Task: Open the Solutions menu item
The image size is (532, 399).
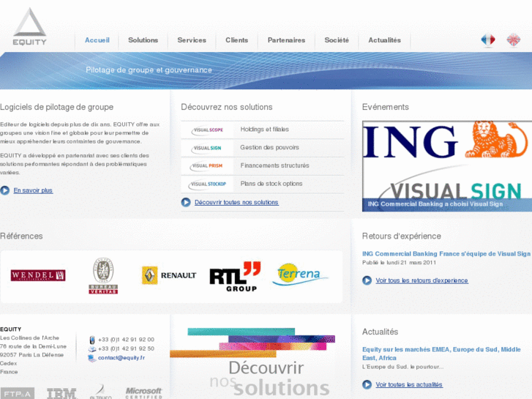Action: click(x=143, y=40)
